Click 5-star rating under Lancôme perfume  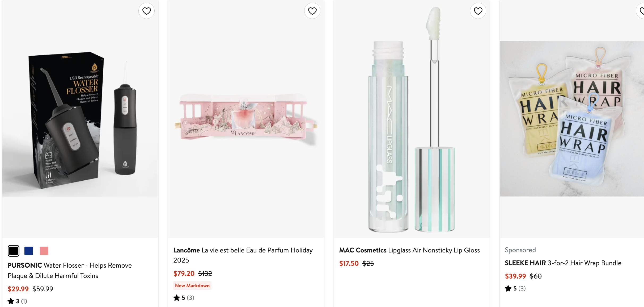click(x=184, y=298)
